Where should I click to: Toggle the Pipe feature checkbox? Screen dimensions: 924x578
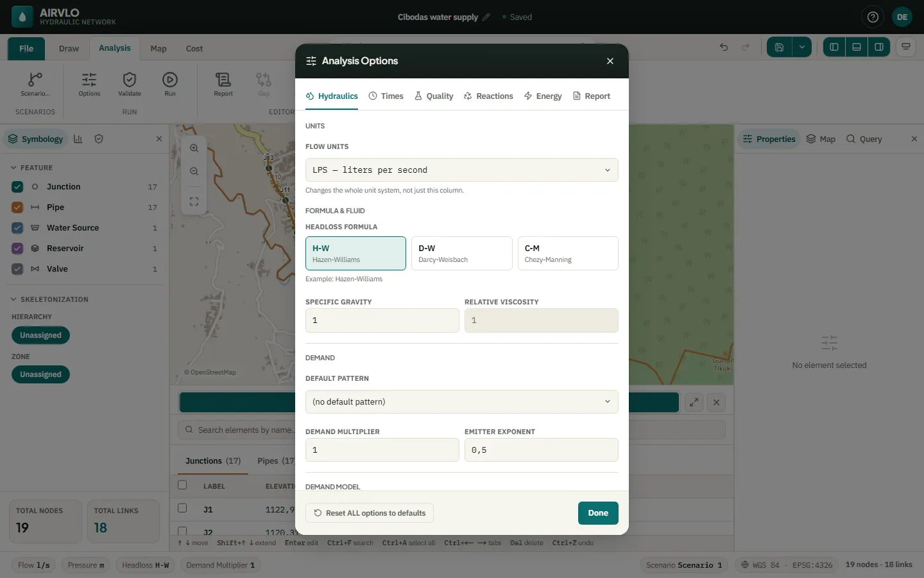(17, 207)
